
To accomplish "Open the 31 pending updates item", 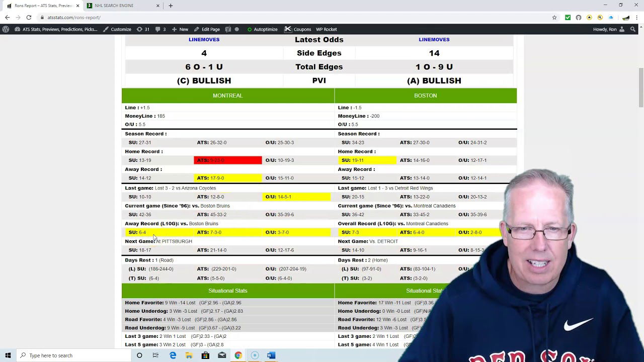I will (x=143, y=29).
